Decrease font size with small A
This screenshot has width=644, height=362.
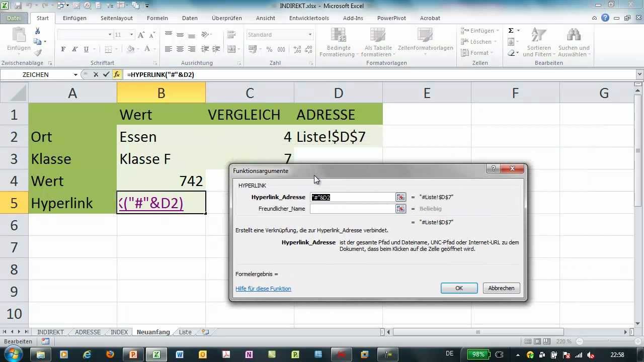click(x=151, y=35)
